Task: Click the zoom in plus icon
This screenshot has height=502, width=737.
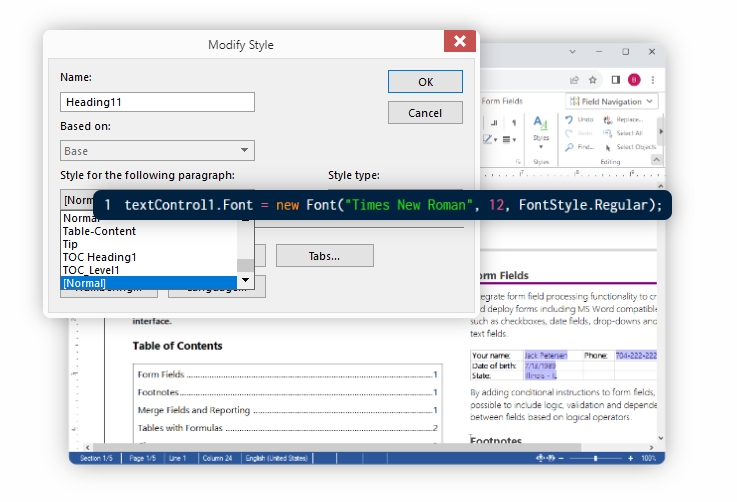Action: [630, 458]
